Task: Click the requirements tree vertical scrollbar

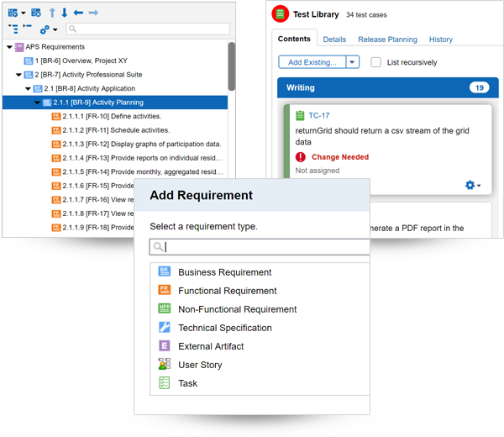Action: [232, 66]
